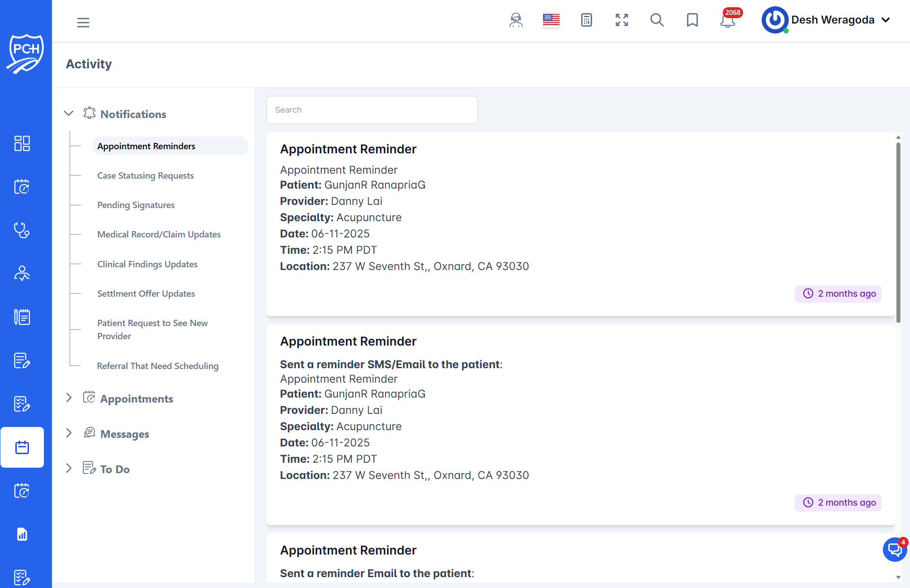Select Clinical Findings Updates

[147, 264]
